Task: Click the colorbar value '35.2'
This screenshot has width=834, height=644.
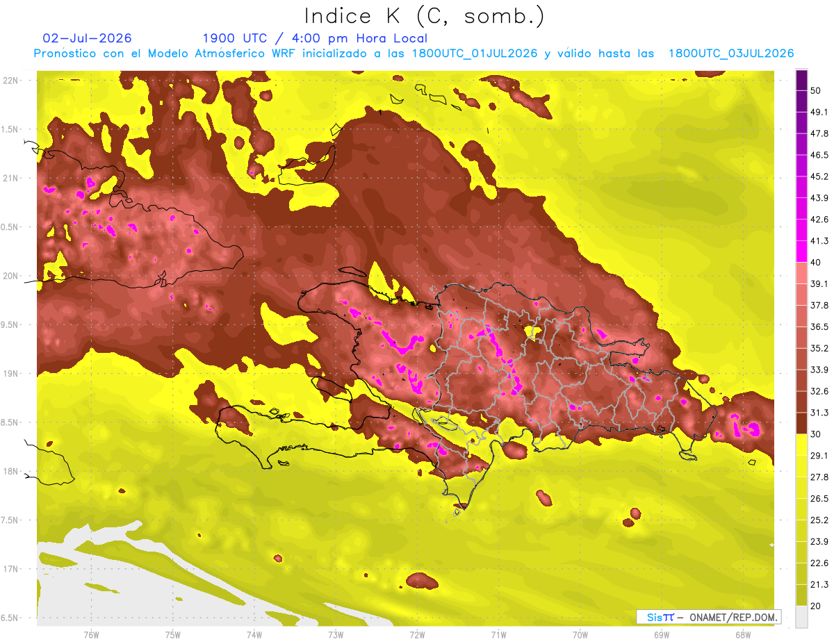Action: [x=819, y=348]
